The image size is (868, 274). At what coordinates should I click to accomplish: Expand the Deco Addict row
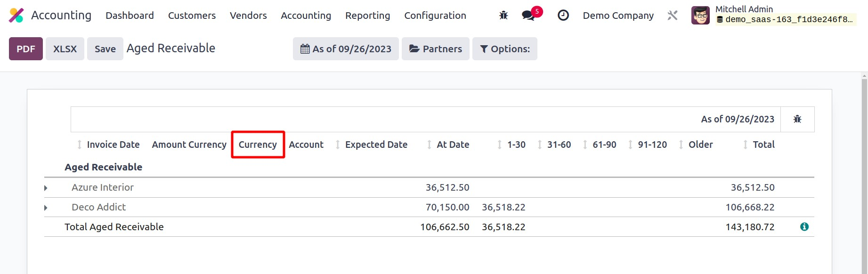(46, 208)
